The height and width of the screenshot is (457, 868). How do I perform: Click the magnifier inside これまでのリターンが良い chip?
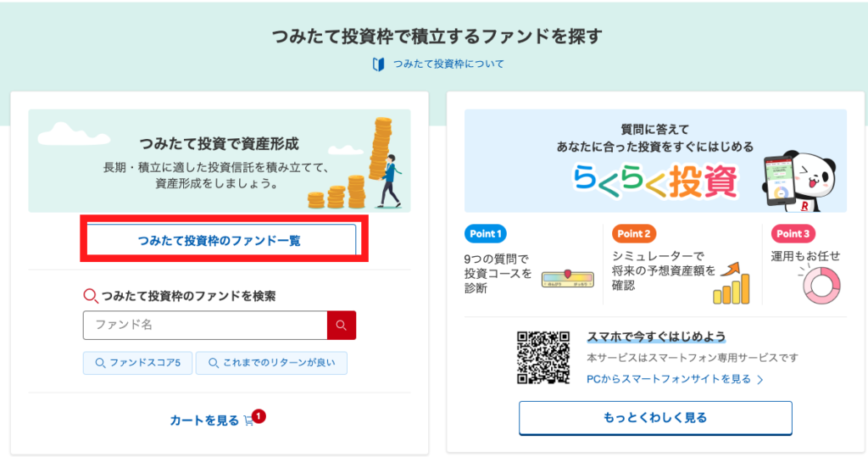[x=213, y=364]
